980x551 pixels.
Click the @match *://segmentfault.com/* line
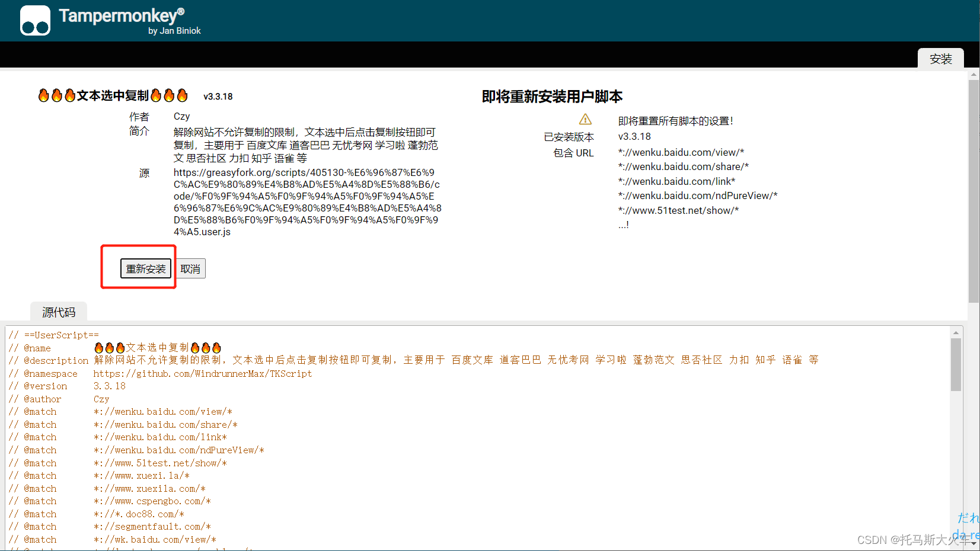pos(110,527)
